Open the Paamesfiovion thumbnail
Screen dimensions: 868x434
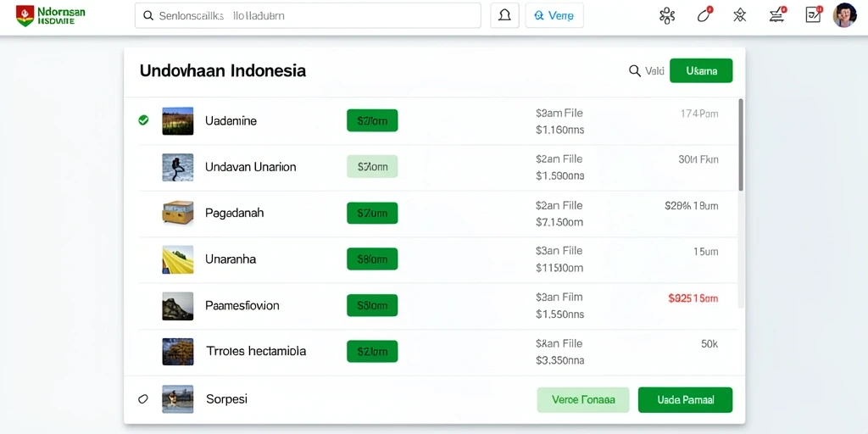(178, 306)
